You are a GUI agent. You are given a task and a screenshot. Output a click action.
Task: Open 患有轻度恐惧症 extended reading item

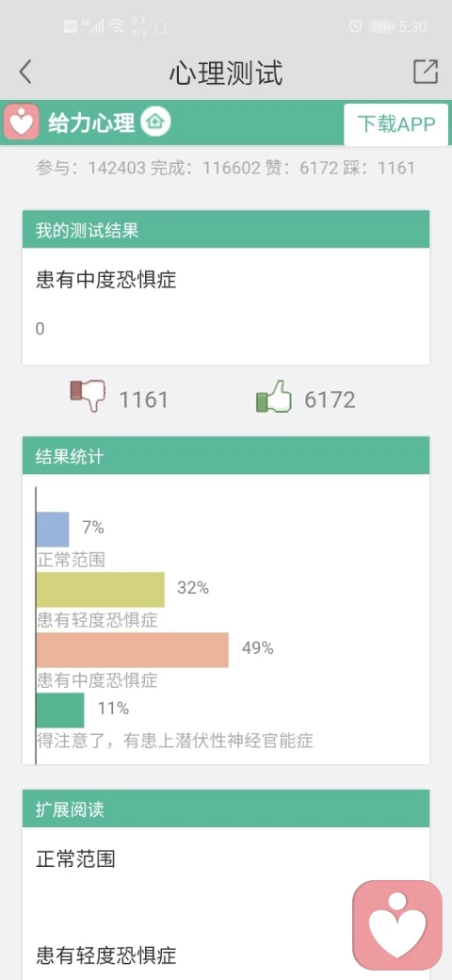[x=106, y=955]
